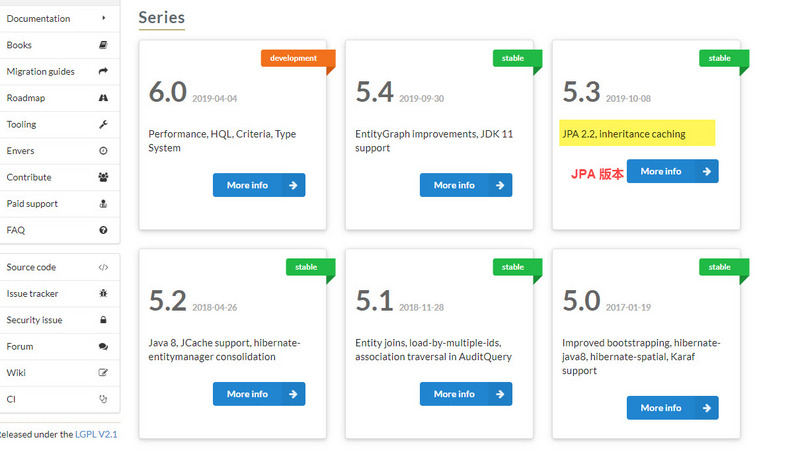Open the Books sidebar entry
Image resolution: width=800 pixels, height=458 pixels.
60,45
